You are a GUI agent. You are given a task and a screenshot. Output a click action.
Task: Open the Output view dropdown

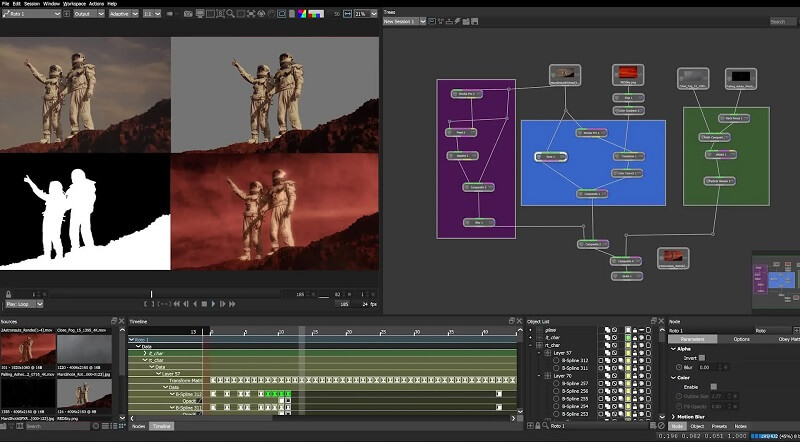pyautogui.click(x=89, y=14)
